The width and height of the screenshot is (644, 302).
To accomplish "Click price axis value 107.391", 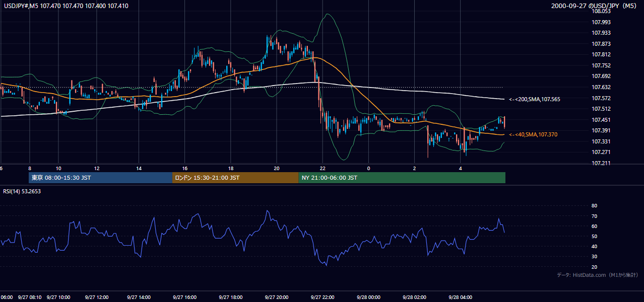I will click(601, 130).
